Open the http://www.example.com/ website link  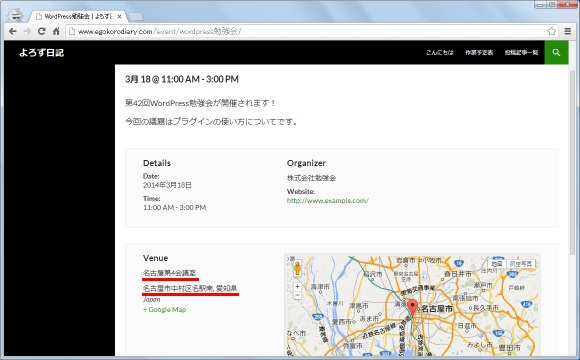point(328,201)
